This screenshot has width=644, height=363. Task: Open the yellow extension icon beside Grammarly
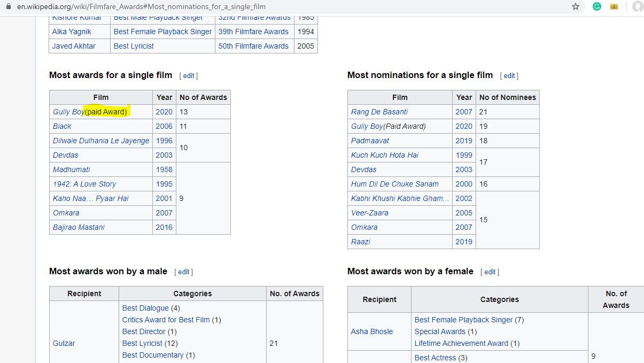point(614,6)
